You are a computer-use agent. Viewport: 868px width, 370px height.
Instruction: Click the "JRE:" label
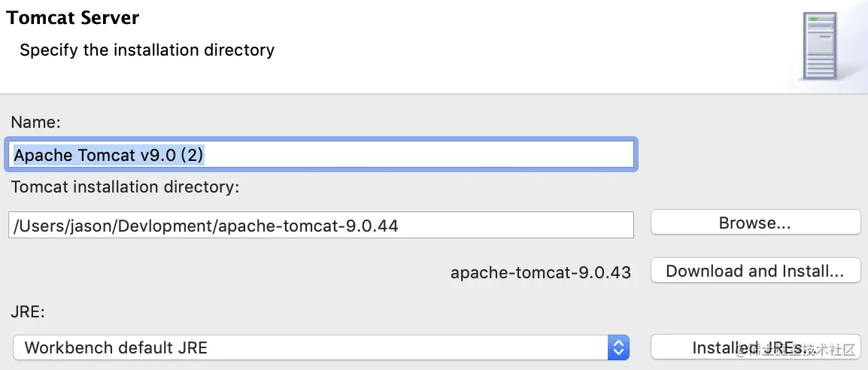[x=28, y=310]
